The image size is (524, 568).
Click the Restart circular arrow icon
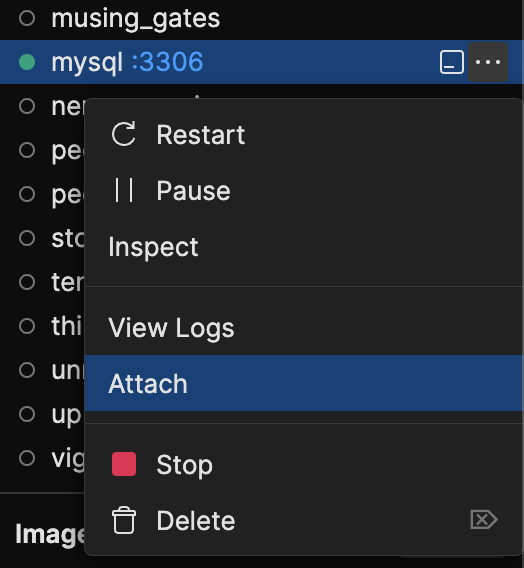click(x=124, y=134)
